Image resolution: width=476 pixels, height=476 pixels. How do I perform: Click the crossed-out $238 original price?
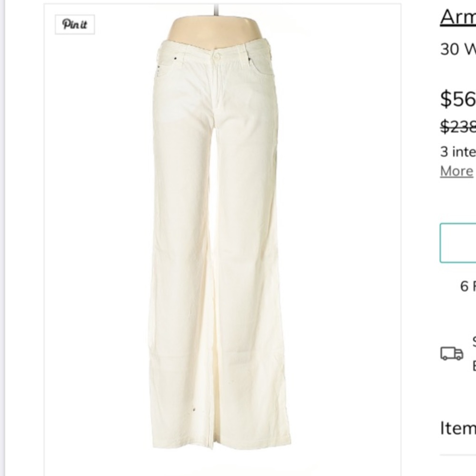click(x=456, y=127)
